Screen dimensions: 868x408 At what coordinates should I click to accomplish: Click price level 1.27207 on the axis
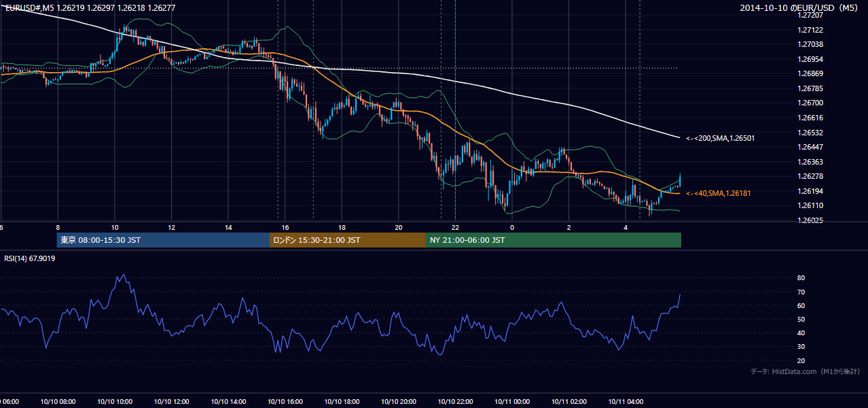tap(811, 15)
